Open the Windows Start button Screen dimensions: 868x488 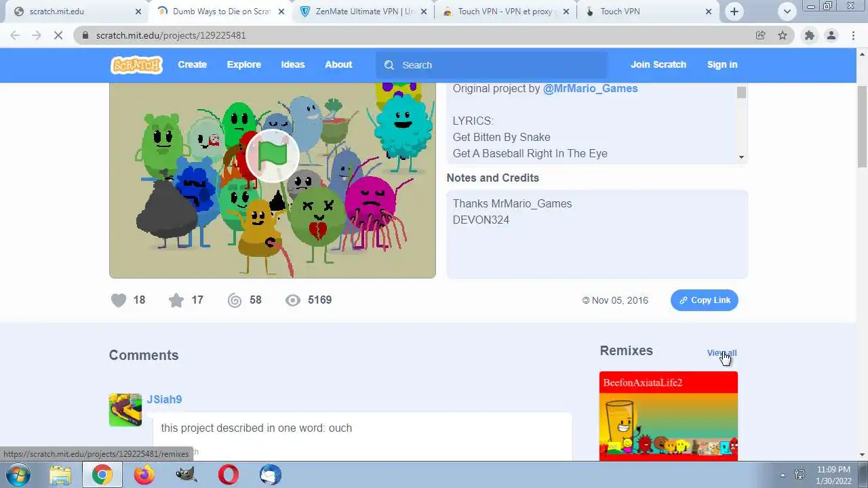(18, 474)
